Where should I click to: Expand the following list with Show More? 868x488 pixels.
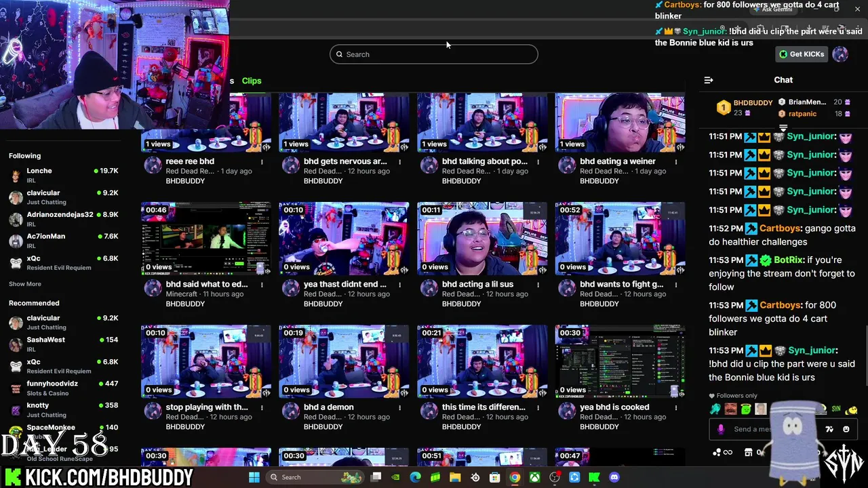pos(25,284)
